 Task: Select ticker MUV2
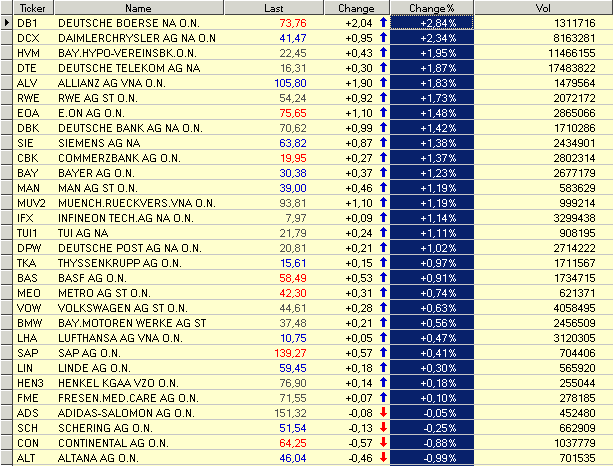pos(31,203)
